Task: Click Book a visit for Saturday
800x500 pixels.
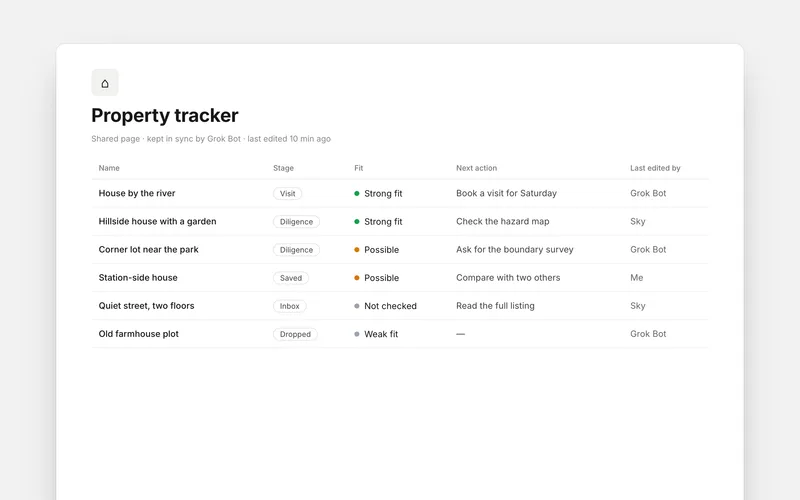Action: pyautogui.click(x=506, y=193)
